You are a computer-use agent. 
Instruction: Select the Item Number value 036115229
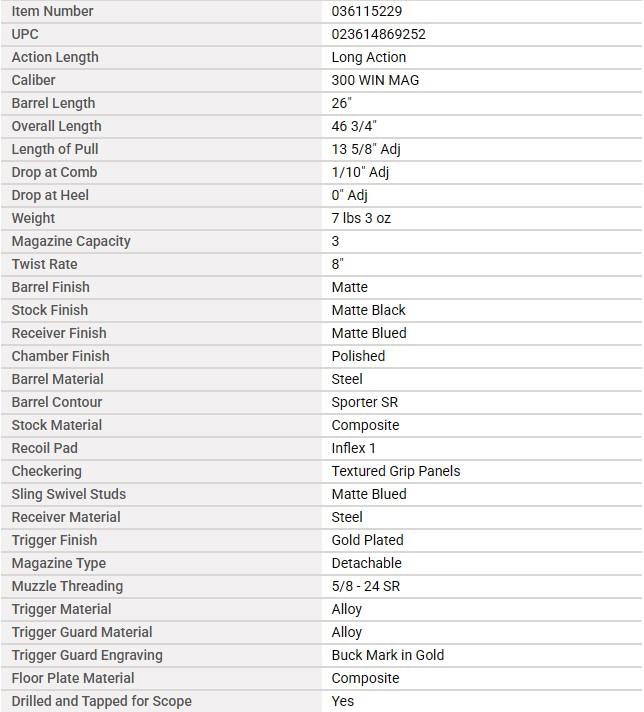pos(367,11)
